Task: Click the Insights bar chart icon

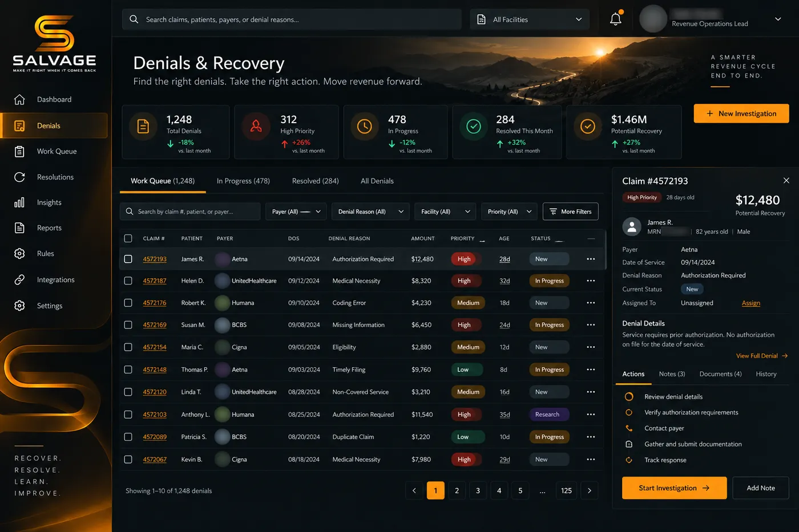Action: [x=19, y=202]
